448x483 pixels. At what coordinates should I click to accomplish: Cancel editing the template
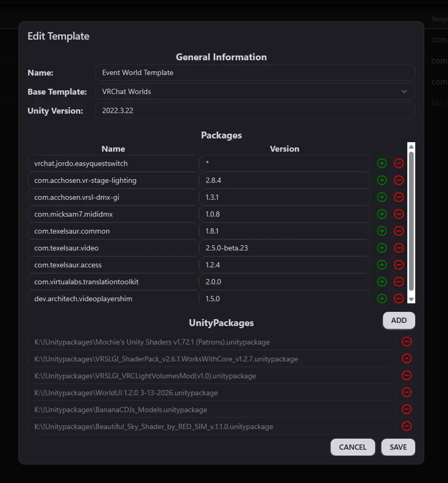click(x=352, y=447)
